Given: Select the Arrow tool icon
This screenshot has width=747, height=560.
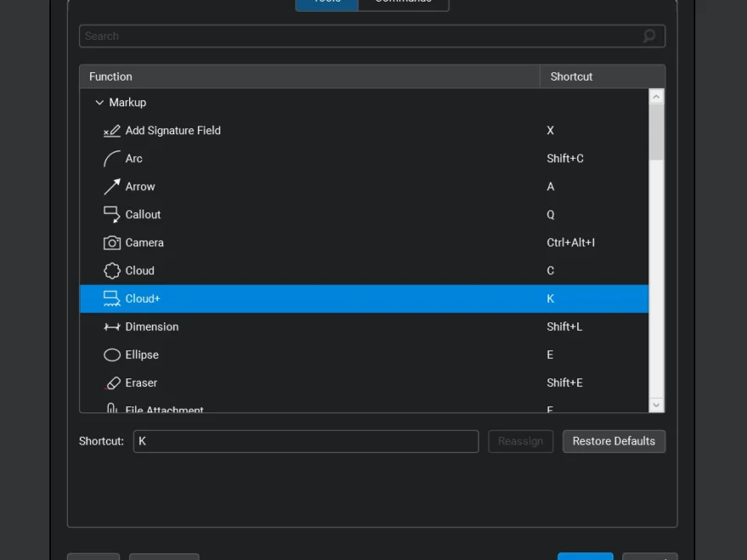Looking at the screenshot, I should tap(112, 187).
